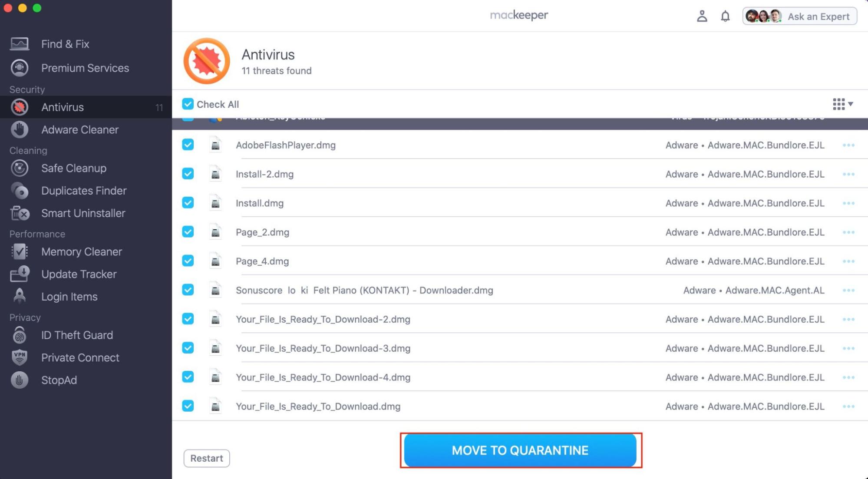This screenshot has width=868, height=479.
Task: Click the Page_2.dmg file icon
Action: [x=215, y=232]
